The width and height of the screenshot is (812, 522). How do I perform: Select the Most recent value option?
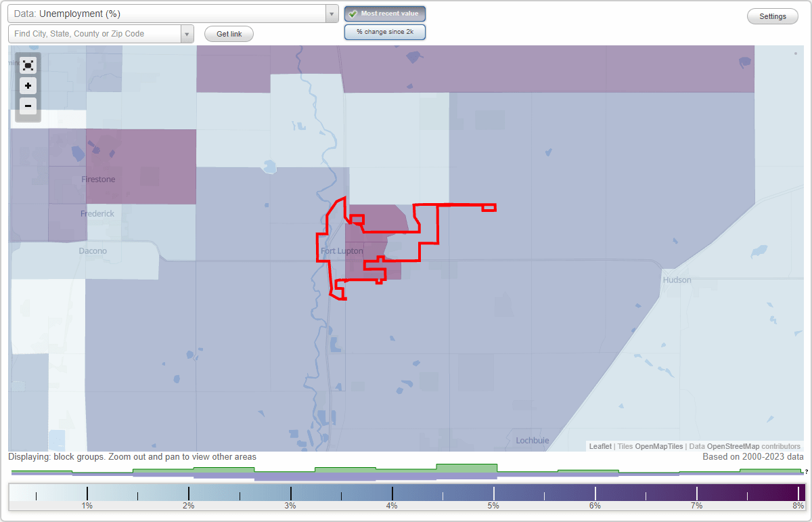tap(385, 14)
